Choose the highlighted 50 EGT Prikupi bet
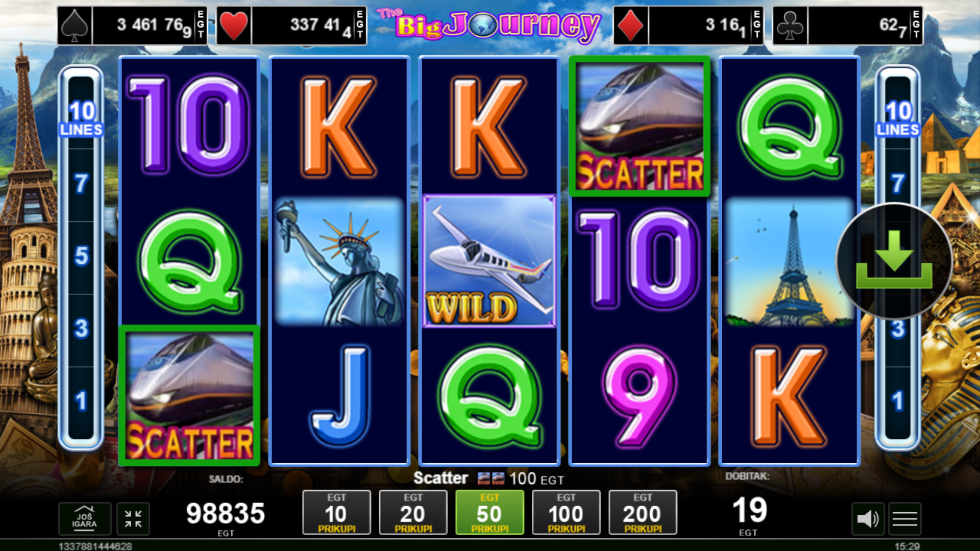The width and height of the screenshot is (980, 551). pyautogui.click(x=489, y=512)
